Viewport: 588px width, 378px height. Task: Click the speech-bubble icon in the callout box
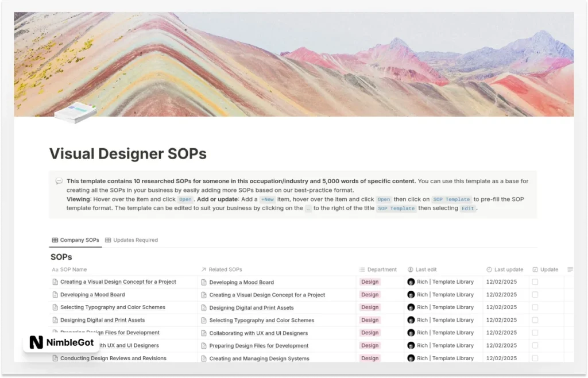[x=59, y=180]
